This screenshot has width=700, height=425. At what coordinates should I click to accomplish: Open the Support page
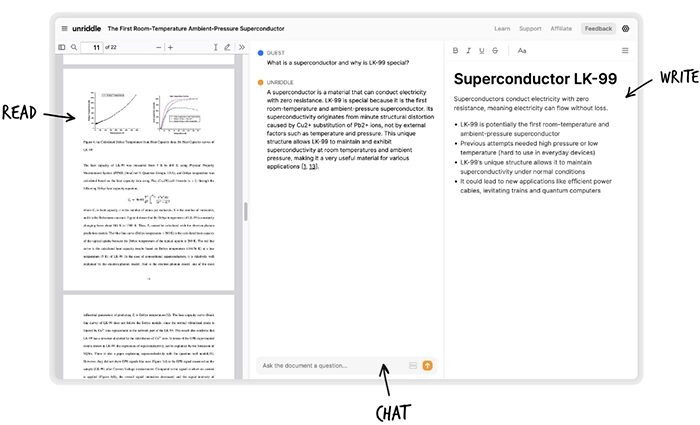coord(530,29)
